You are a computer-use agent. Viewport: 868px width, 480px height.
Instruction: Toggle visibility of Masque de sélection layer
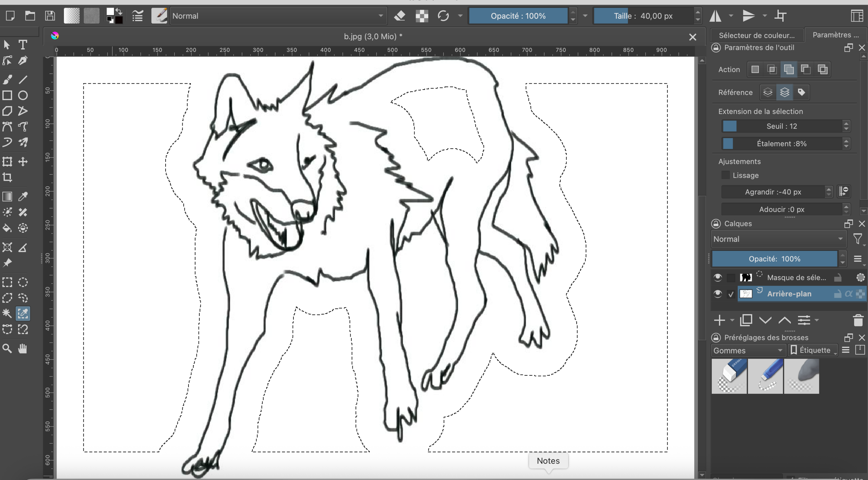(718, 278)
